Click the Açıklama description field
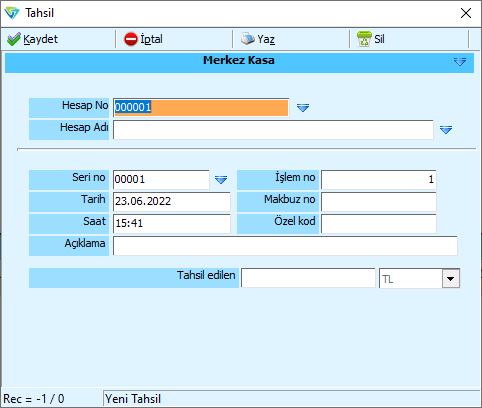 285,246
